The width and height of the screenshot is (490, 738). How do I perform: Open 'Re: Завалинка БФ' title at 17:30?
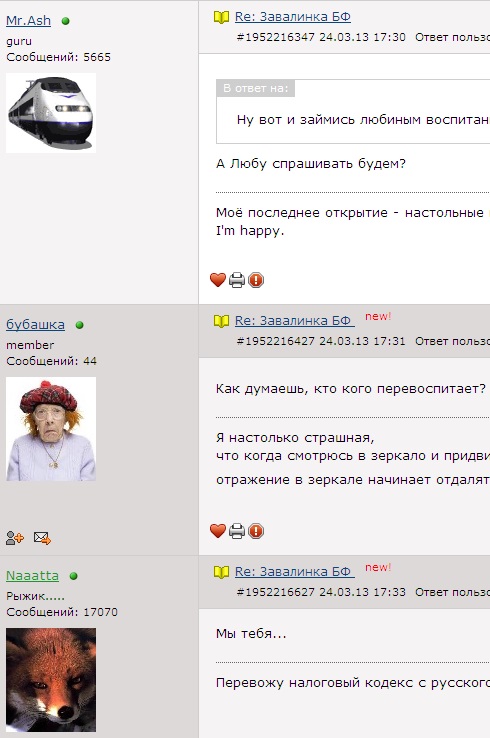(x=293, y=17)
